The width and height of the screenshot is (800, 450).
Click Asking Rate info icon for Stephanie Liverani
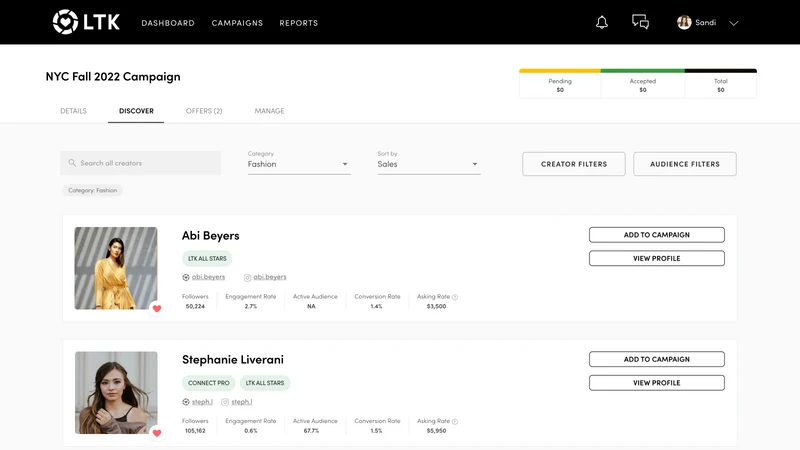pyautogui.click(x=455, y=421)
